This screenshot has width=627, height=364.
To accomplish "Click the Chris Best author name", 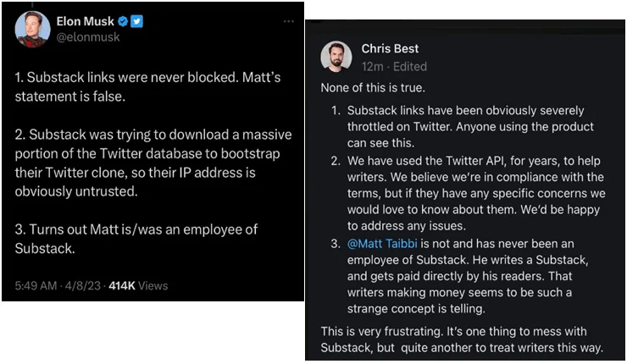I will [x=390, y=49].
